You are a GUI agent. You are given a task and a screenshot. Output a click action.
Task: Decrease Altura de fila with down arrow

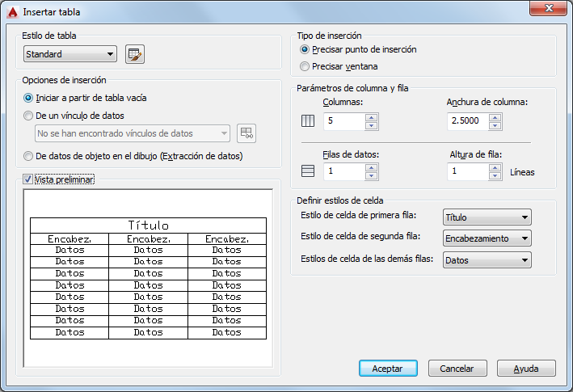(495, 176)
